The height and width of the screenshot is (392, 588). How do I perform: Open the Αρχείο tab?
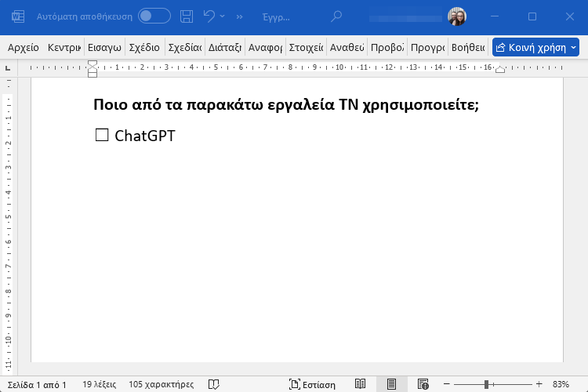pos(24,48)
